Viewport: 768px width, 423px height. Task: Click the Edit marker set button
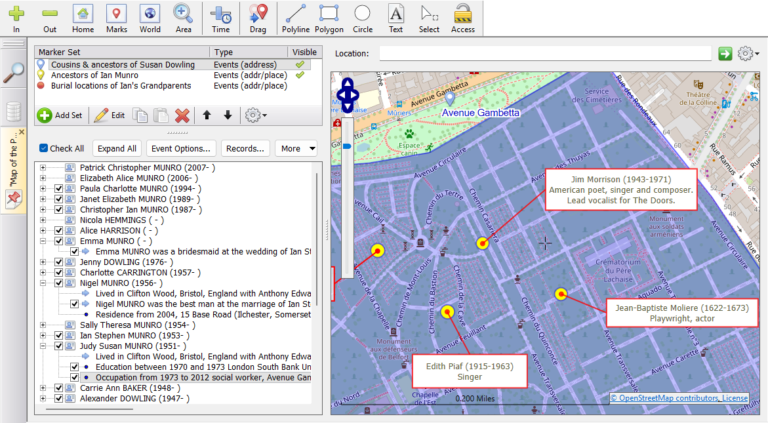tap(110, 116)
